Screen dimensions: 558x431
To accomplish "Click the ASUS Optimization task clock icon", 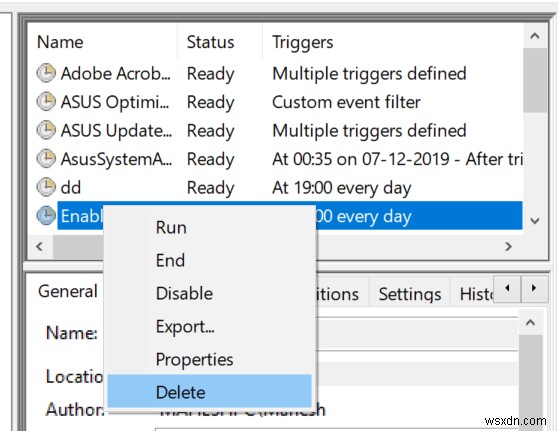I will click(46, 101).
